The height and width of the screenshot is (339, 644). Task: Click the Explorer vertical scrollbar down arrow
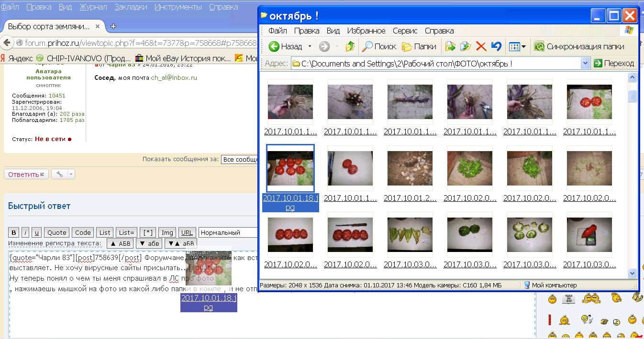click(632, 273)
